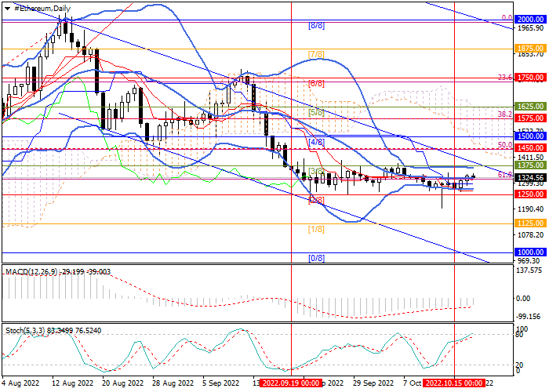Click the chart title arrow beside #Ethereum,Daily

pos(7,7)
